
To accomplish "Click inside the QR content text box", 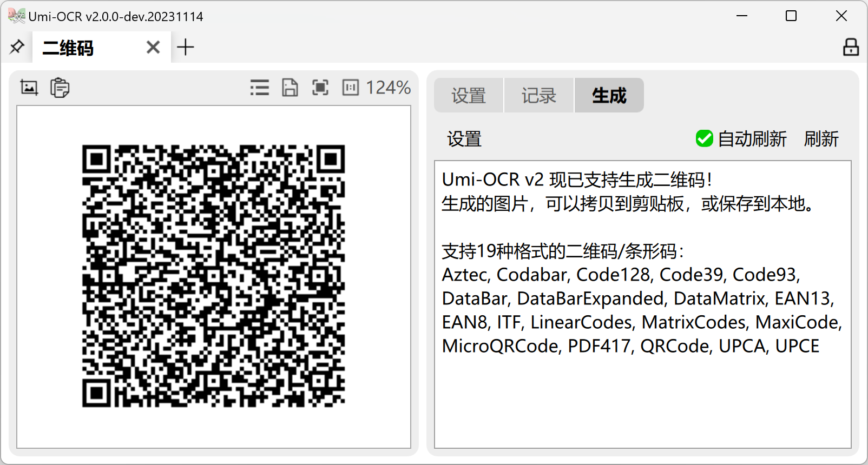I will [x=643, y=304].
